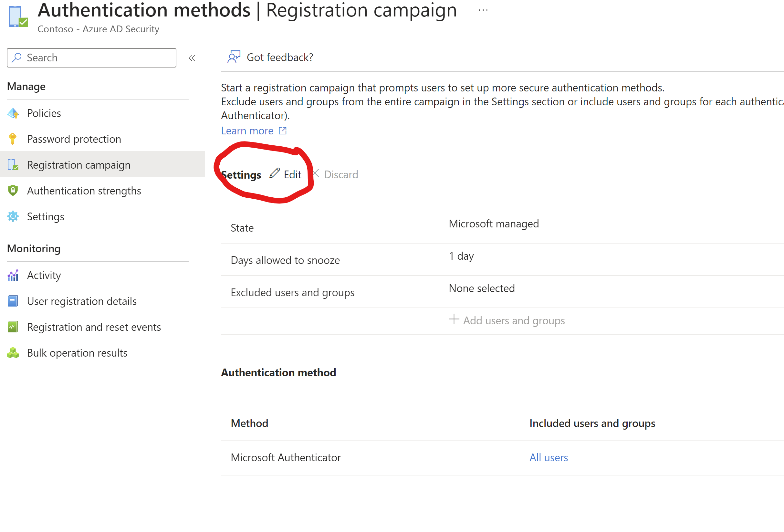
Task: Open the ellipsis more options menu
Action: (483, 10)
